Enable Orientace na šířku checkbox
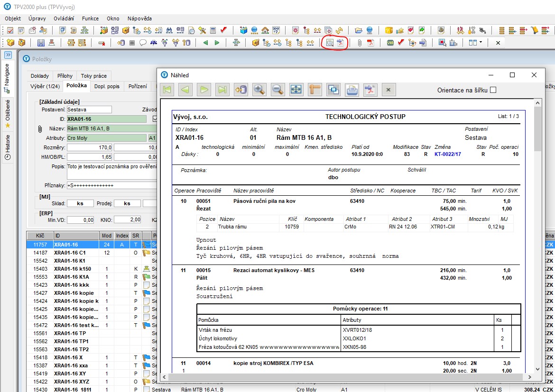The image size is (555, 392). pos(493,90)
